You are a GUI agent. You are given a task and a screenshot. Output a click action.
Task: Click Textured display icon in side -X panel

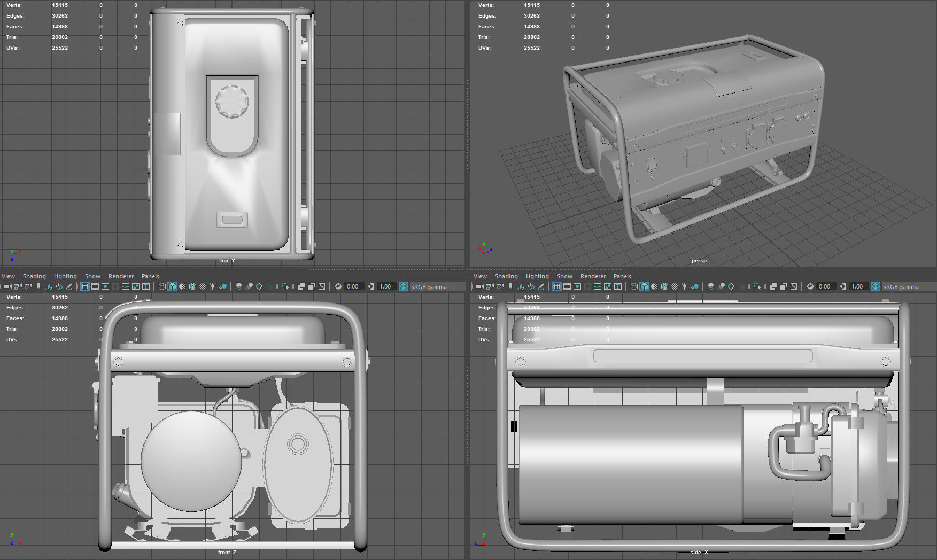675,286
